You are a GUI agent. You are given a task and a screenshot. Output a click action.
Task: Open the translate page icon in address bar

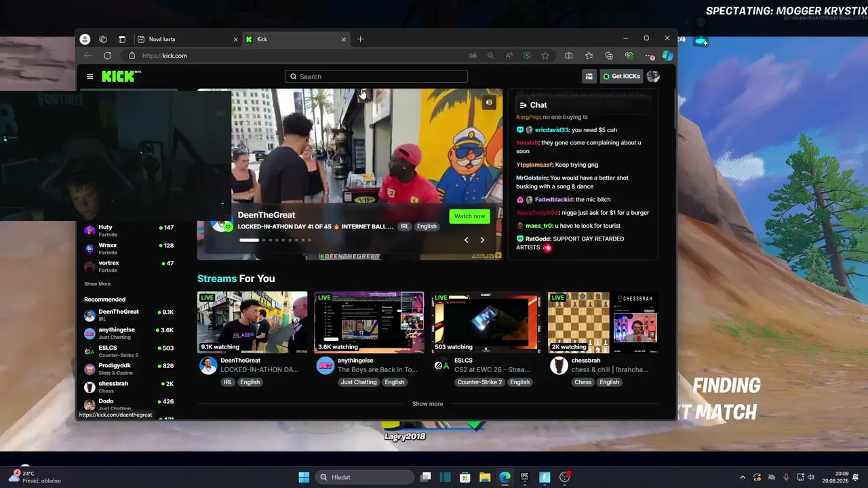473,56
